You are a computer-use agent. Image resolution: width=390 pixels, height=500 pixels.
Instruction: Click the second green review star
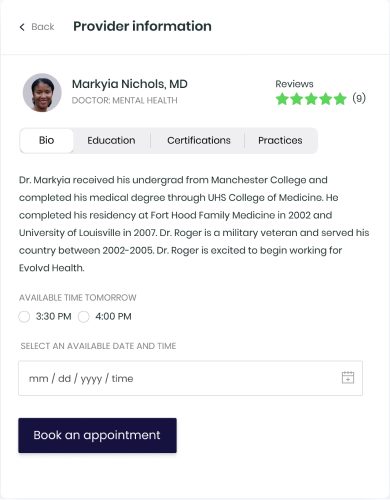[296, 99]
